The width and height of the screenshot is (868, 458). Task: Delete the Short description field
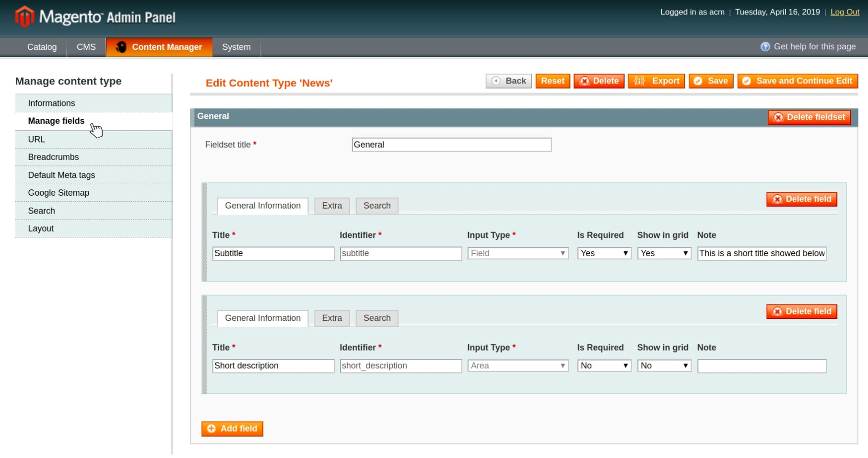[801, 312]
